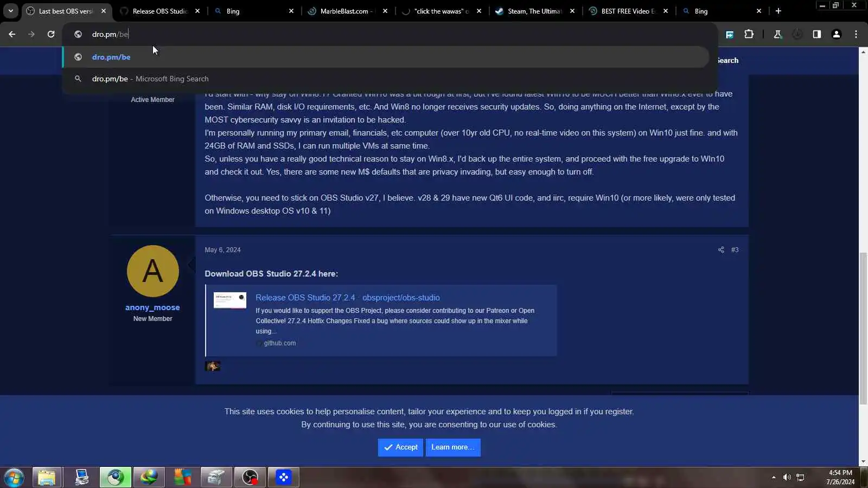Click the small reaction image under post
The height and width of the screenshot is (488, 868).
(213, 367)
